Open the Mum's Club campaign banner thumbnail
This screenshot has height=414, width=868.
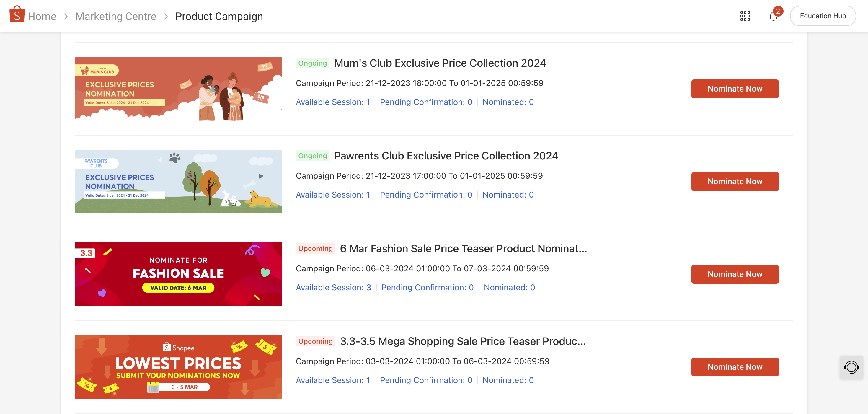click(178, 89)
